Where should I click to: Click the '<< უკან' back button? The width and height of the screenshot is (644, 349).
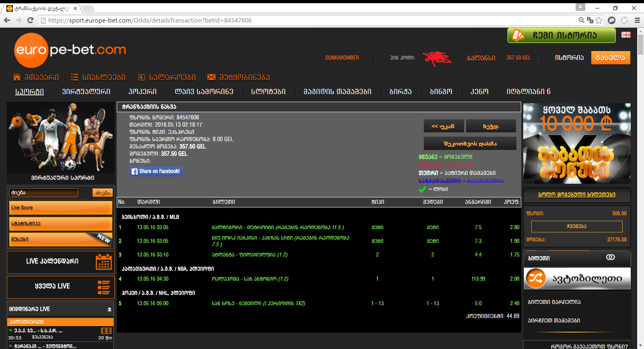pyautogui.click(x=443, y=126)
